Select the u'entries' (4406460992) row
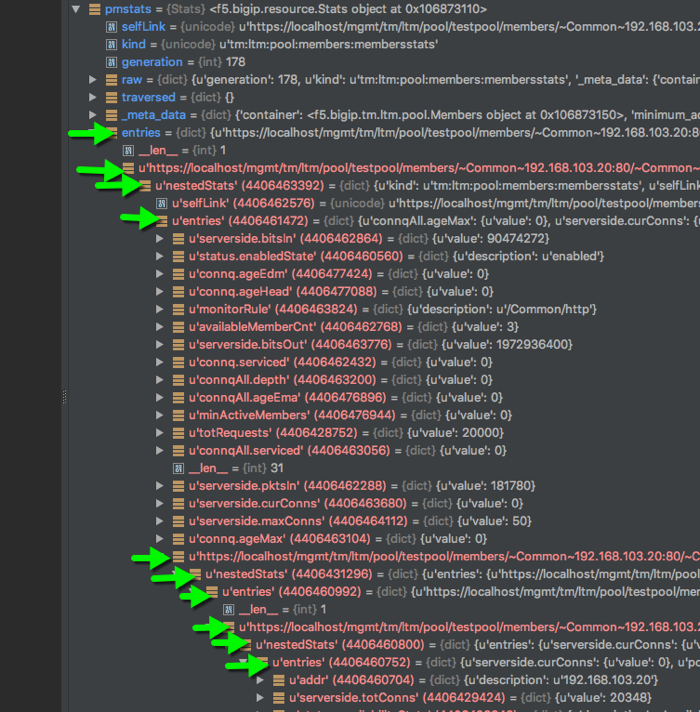 pyautogui.click(x=460, y=592)
